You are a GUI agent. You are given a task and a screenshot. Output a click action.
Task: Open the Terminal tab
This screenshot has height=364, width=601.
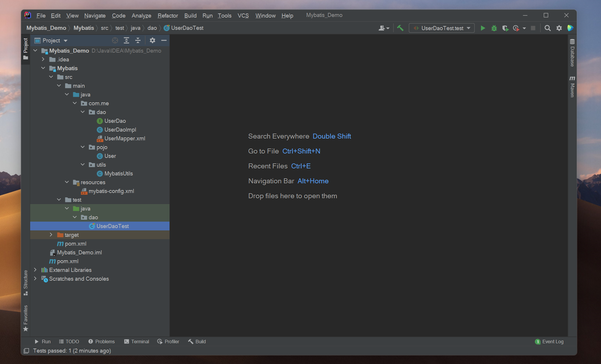point(137,341)
